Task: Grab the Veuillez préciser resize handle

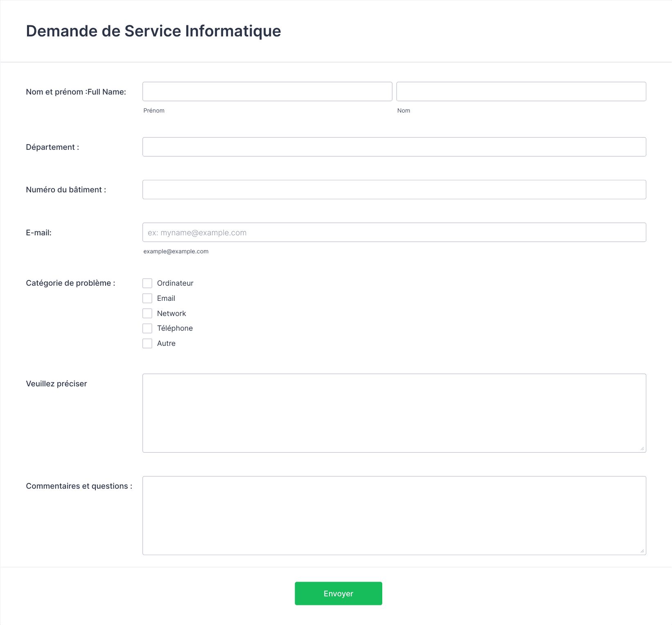Action: click(x=642, y=449)
